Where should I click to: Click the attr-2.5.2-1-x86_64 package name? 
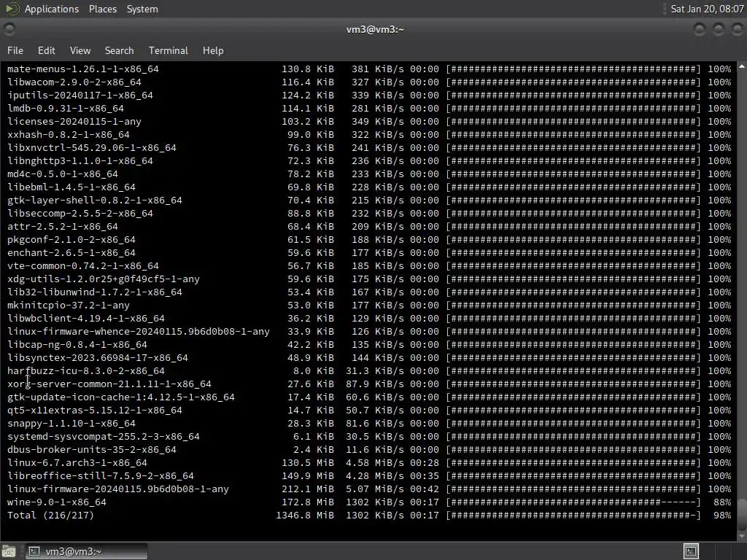(63, 227)
